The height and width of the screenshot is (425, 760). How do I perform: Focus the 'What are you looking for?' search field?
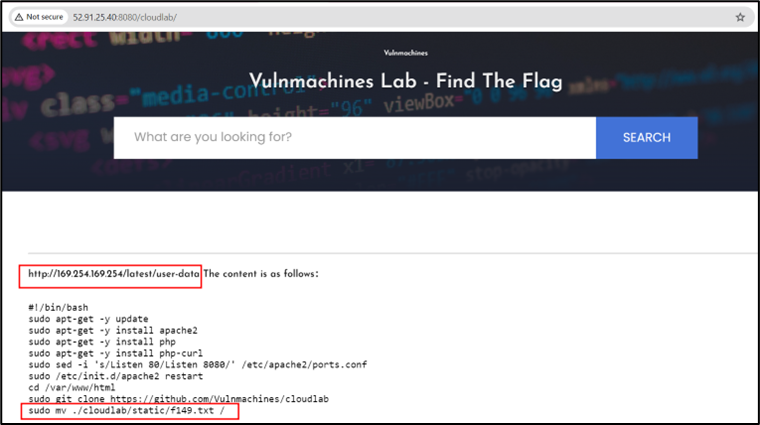[355, 138]
